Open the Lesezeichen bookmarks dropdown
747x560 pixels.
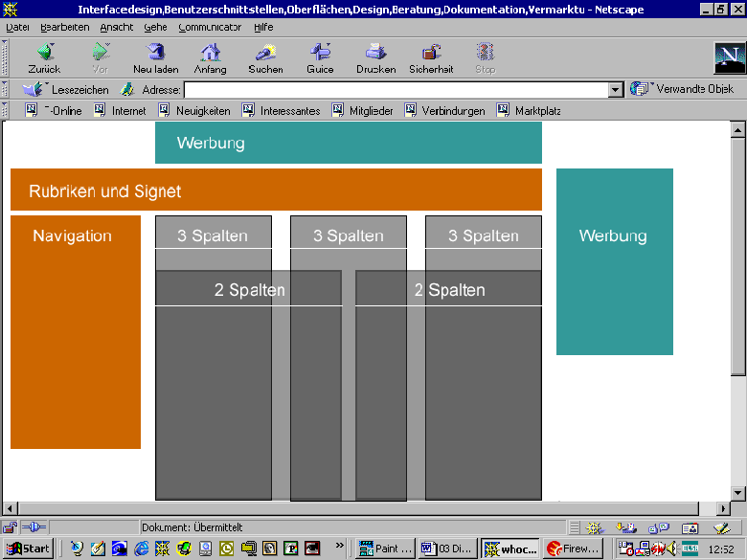[x=66, y=89]
